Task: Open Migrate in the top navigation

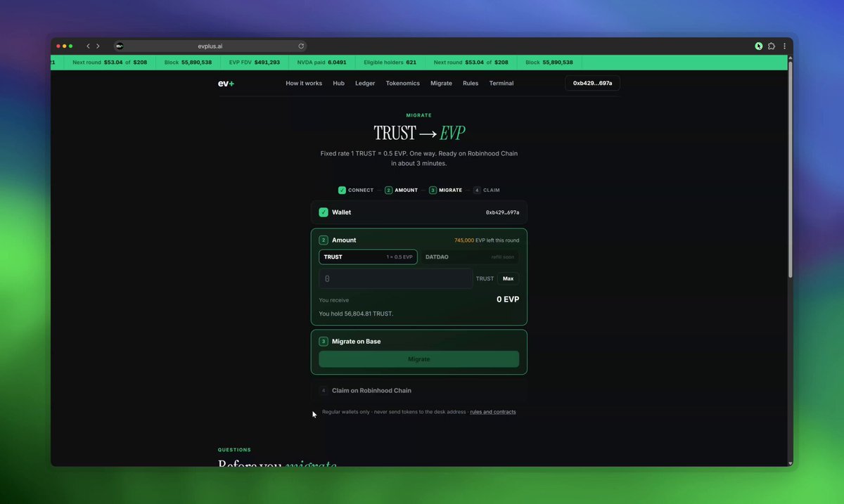Action: 441,84
